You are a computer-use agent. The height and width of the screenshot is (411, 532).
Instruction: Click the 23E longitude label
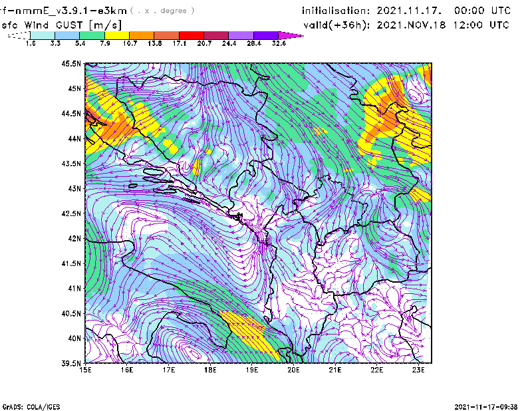[418, 370]
